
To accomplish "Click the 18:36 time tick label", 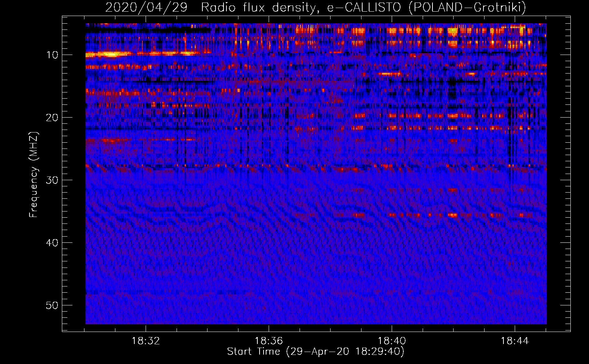I will (x=269, y=341).
